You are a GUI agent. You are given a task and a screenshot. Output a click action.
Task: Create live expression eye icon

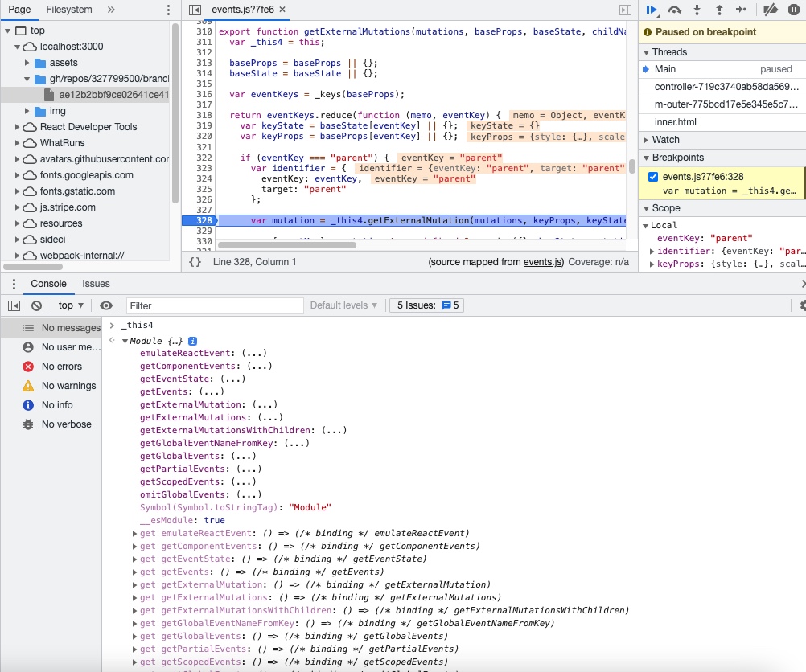(106, 305)
